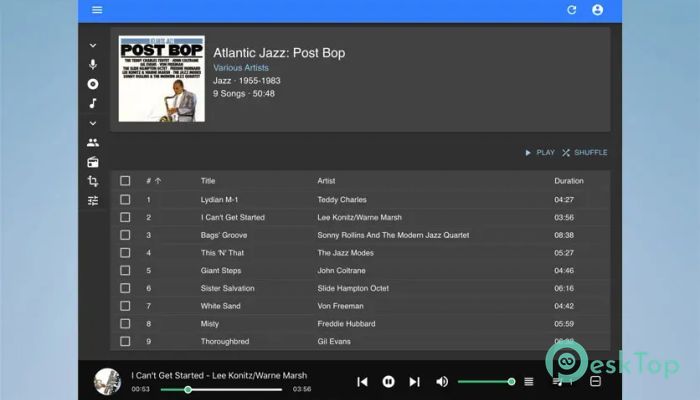
Task: Click the SHUFFLE button label
Action: click(x=591, y=153)
